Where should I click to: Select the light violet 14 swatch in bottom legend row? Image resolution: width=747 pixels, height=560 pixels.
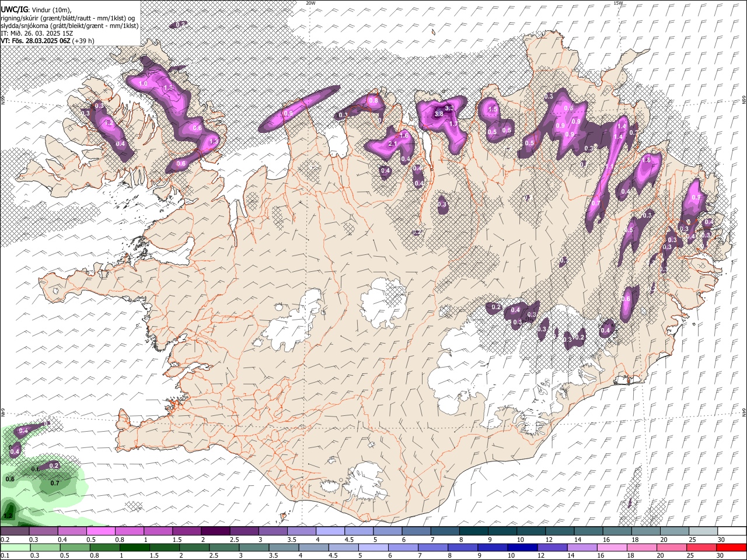coord(582,547)
